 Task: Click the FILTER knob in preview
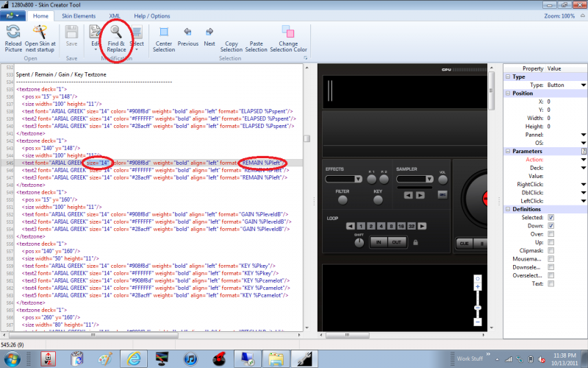tap(343, 200)
